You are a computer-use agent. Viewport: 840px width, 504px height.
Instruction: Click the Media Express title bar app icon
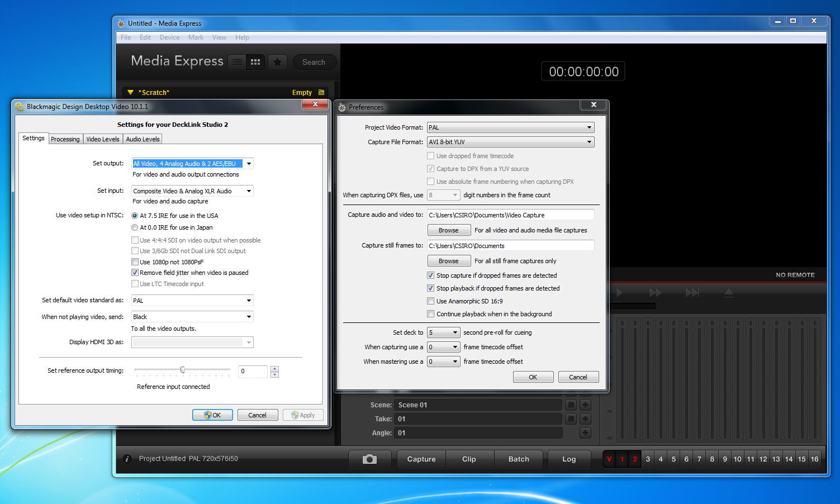(121, 23)
